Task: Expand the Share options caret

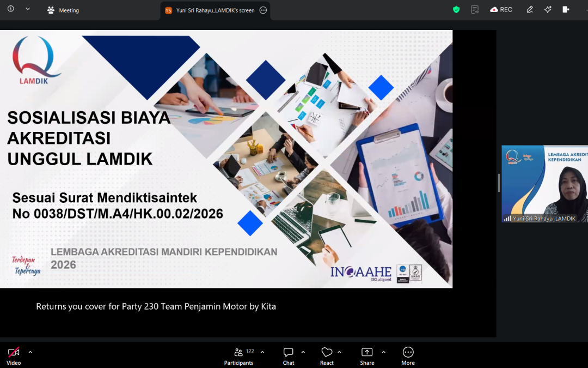Action: tap(383, 352)
